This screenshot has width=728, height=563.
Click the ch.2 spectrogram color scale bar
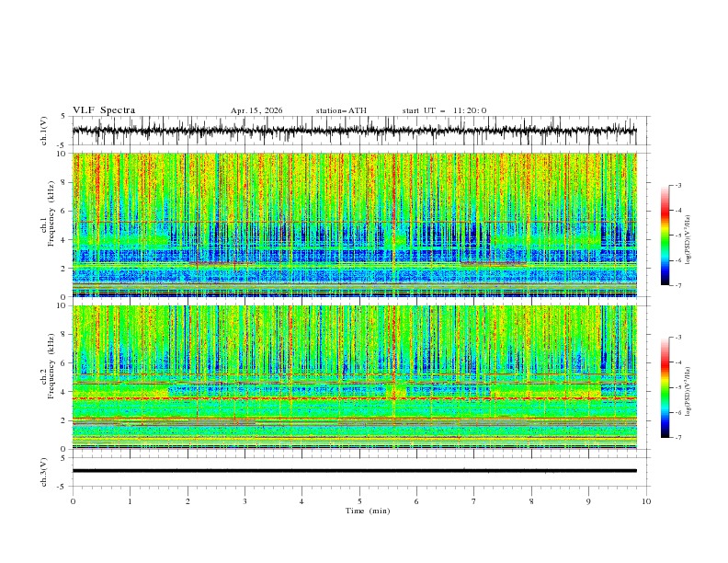(x=665, y=387)
